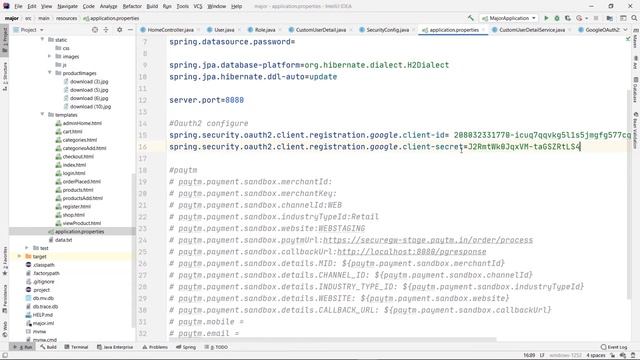Screen dimensions: 640x360
Task: Open Project view selector dropdown
Action: pyautogui.click(x=29, y=30)
